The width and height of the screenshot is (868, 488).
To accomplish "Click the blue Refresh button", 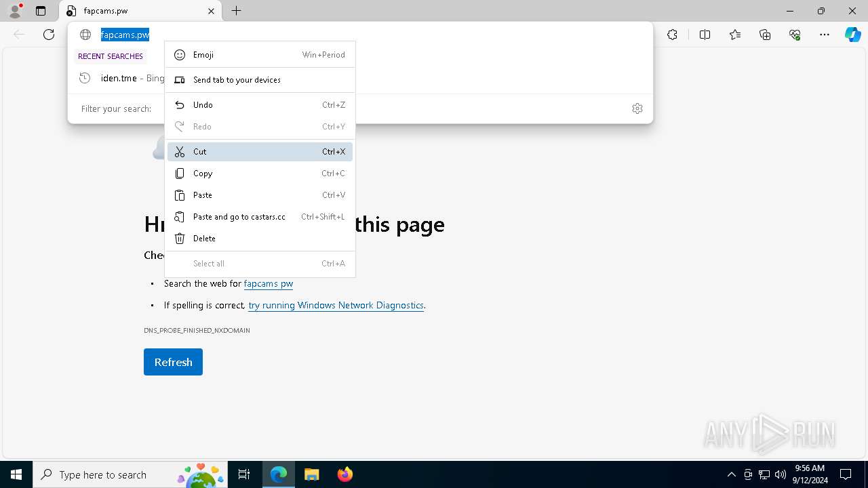I will (173, 362).
